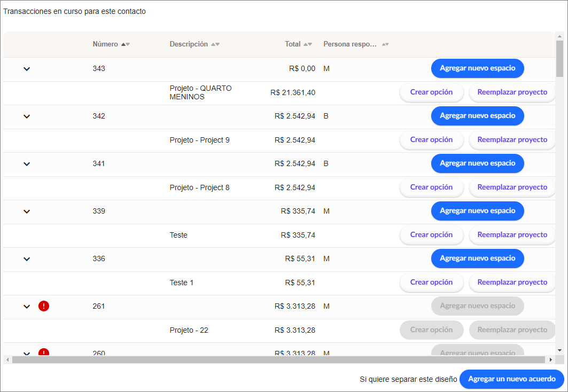Collapse transaction row 260
Viewport: 568px width, 392px height.
27,353
